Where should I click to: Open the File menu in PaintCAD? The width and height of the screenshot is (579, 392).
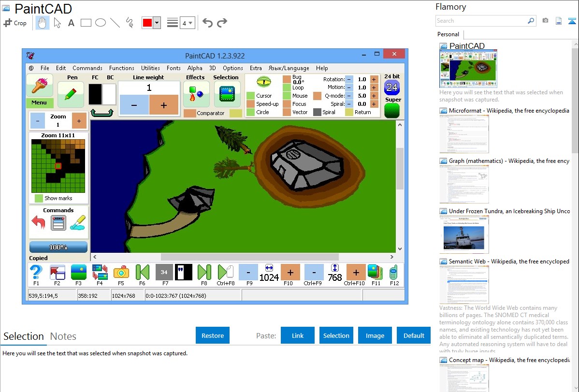44,68
